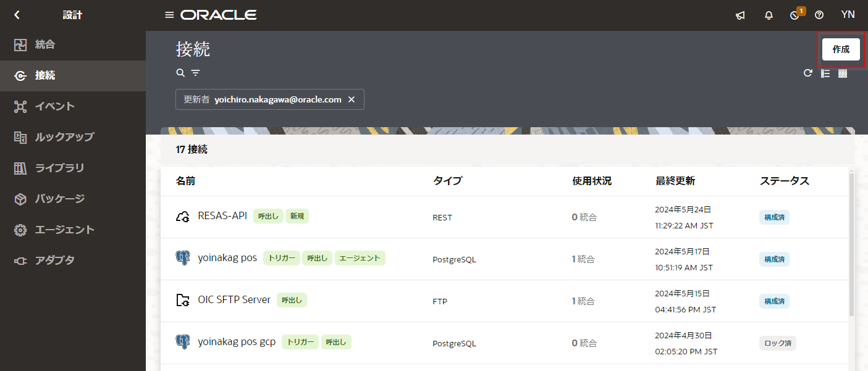
Task: Click the 作成 (Create) button
Action: coord(840,49)
